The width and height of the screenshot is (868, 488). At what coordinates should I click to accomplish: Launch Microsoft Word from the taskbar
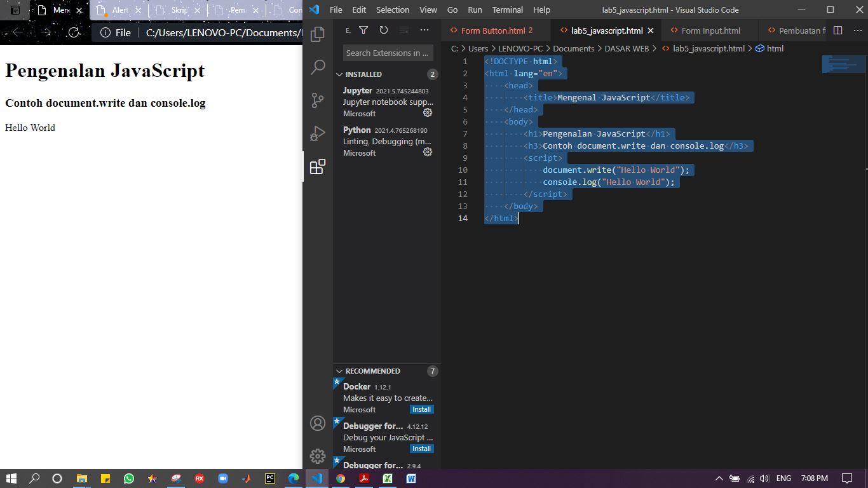(410, 478)
